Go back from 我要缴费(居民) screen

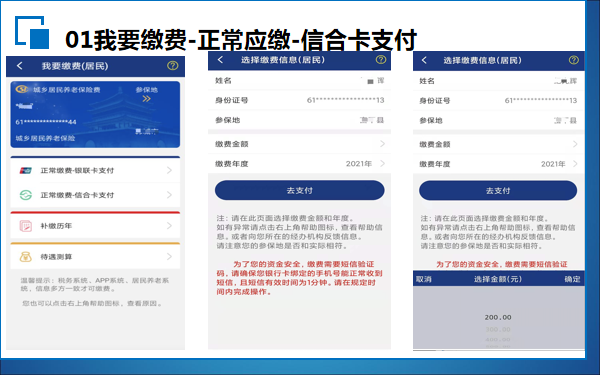[x=20, y=66]
